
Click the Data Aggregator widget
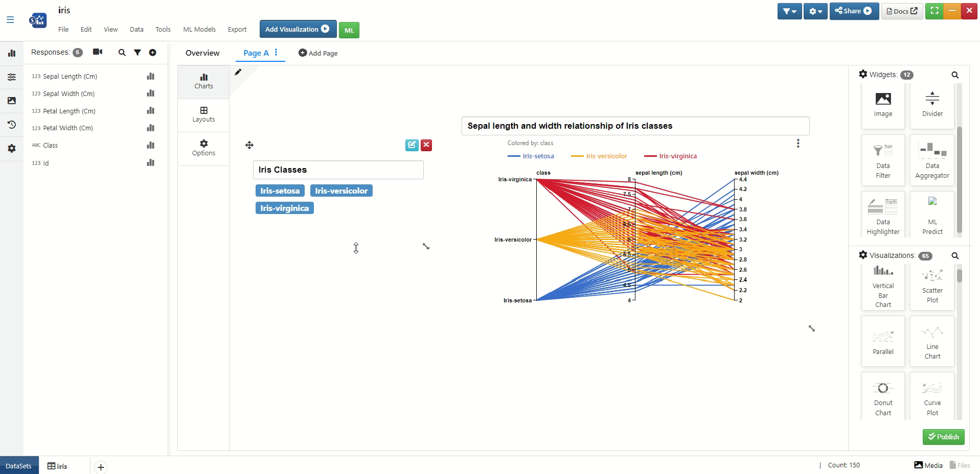pos(932,160)
